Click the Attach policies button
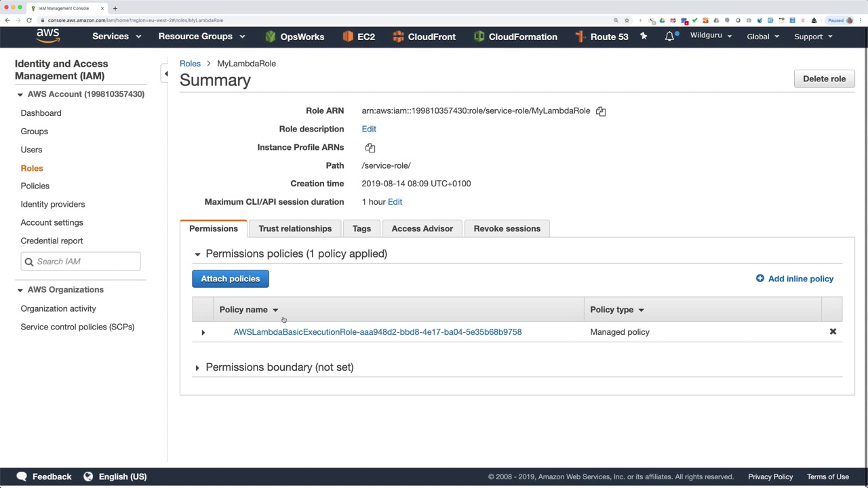 pos(231,279)
